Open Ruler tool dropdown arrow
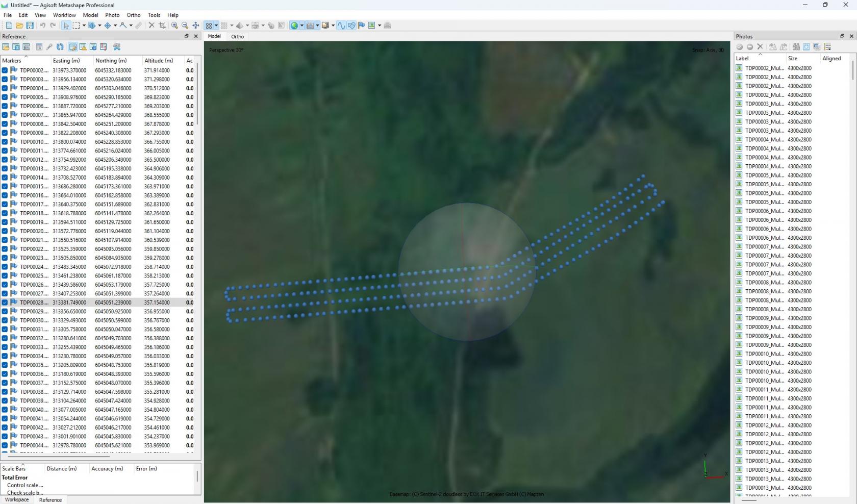The height and width of the screenshot is (504, 857). (x=131, y=26)
